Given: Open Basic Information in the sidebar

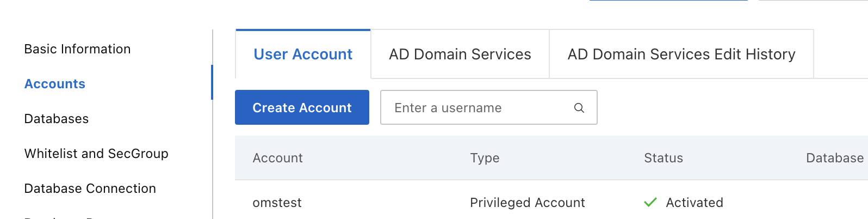Looking at the screenshot, I should coord(77,49).
